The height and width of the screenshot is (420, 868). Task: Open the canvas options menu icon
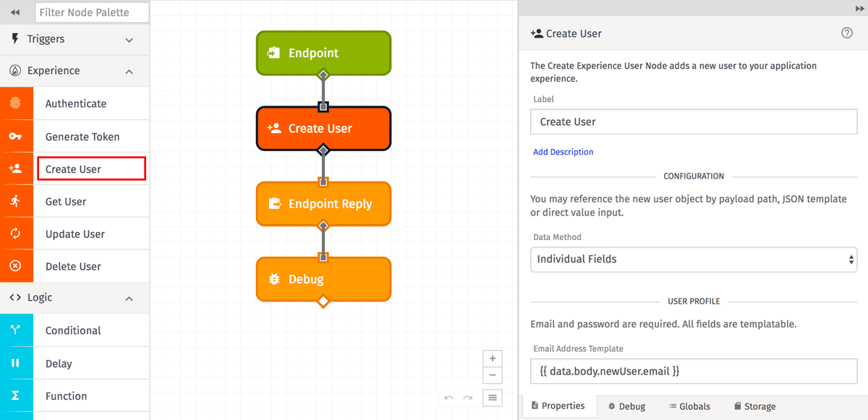(493, 397)
